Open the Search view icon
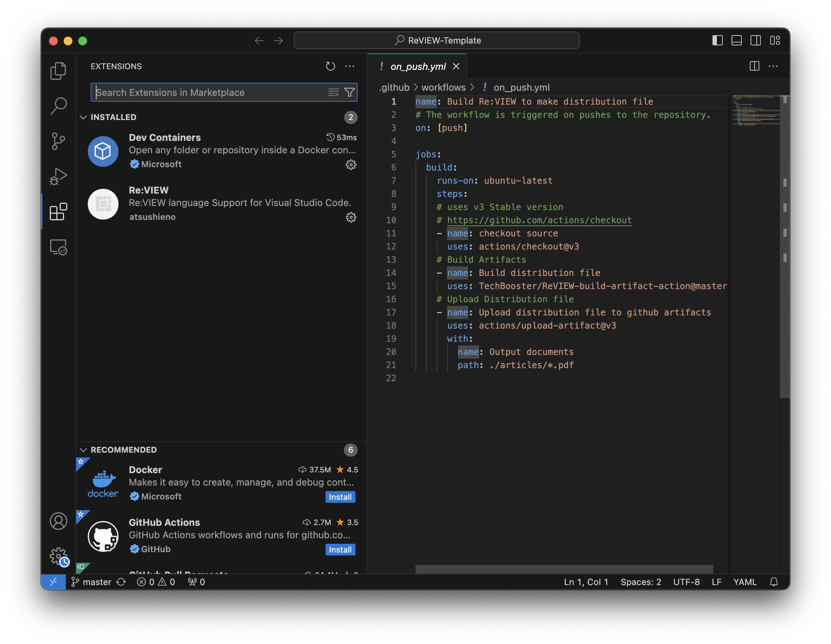831x644 pixels. [x=58, y=106]
